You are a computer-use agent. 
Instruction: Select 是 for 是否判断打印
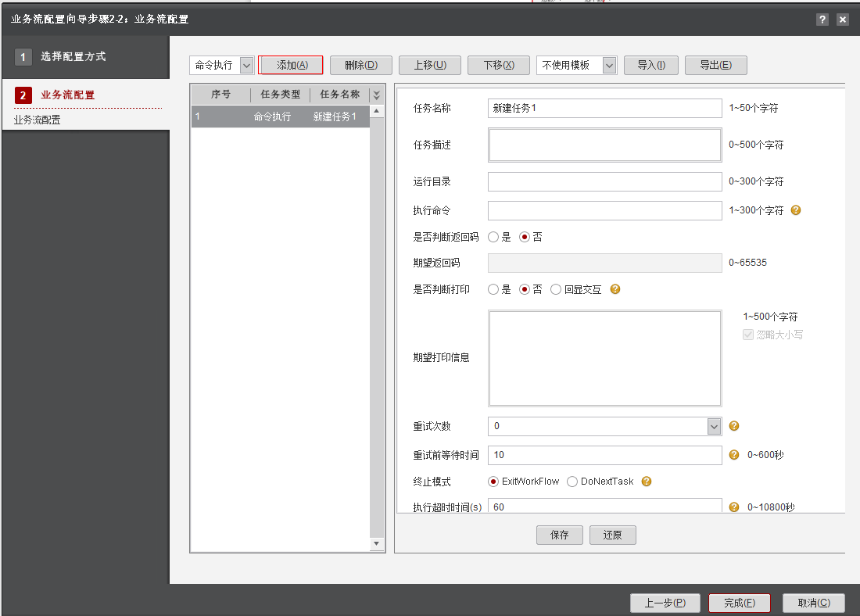[x=493, y=289]
